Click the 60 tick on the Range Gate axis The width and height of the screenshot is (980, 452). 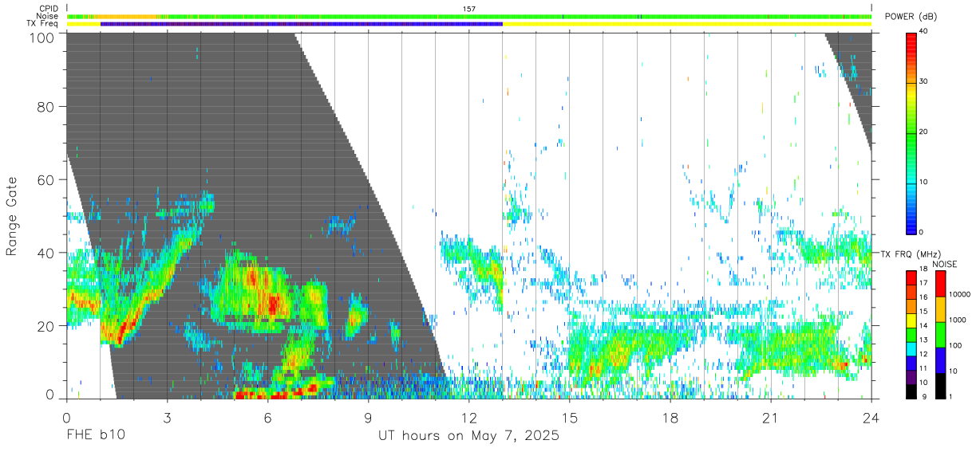pos(45,179)
